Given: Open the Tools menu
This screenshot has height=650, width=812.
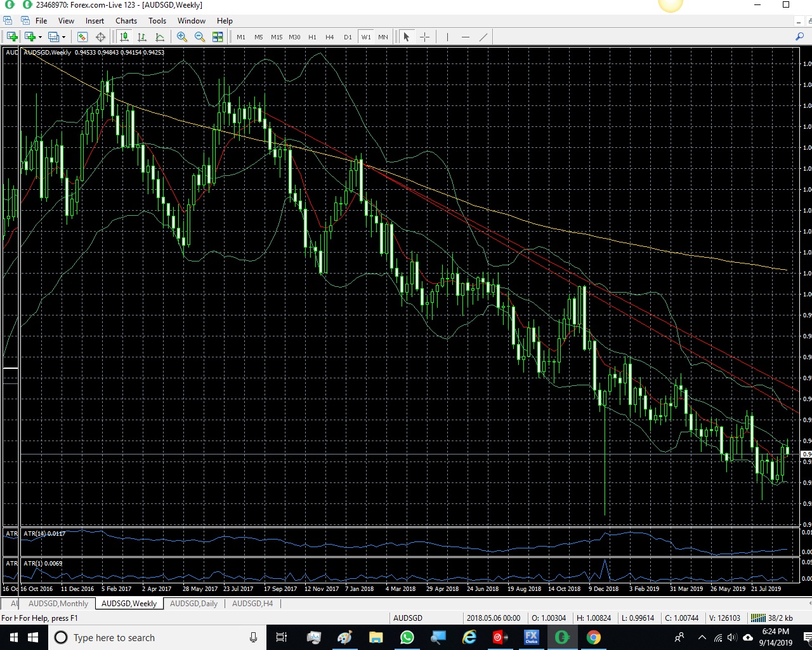Looking at the screenshot, I should pyautogui.click(x=157, y=21).
